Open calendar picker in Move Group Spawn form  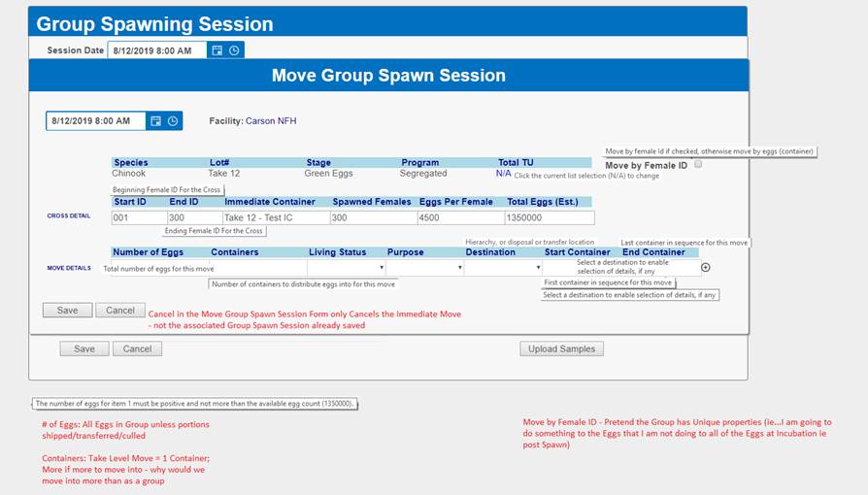coord(154,121)
